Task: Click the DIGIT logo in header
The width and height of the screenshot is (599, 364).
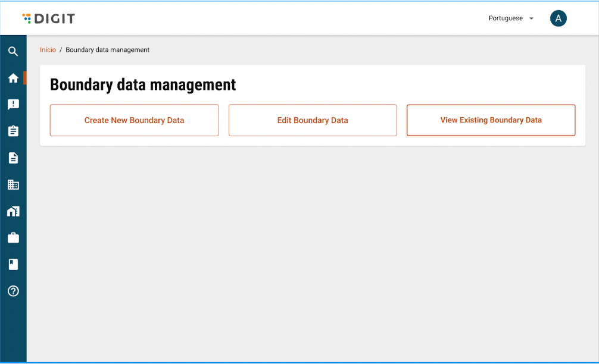Action: coord(49,18)
